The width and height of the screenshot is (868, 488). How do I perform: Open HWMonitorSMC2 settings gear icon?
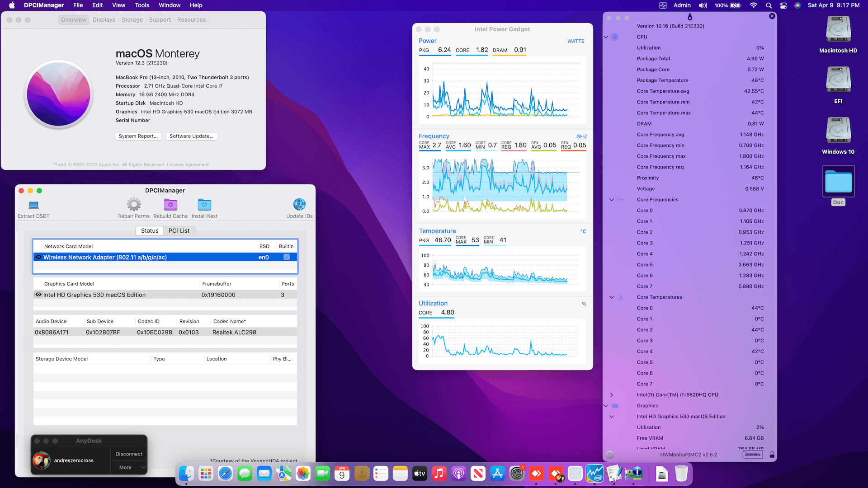tap(610, 455)
